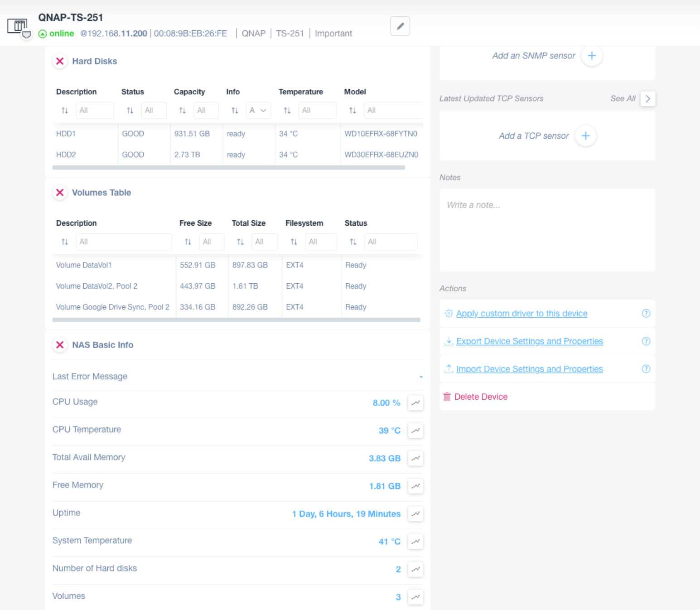This screenshot has height=610, width=700.
Task: Expand Latest Updated TCP Sensors with the chevron
Action: click(647, 98)
